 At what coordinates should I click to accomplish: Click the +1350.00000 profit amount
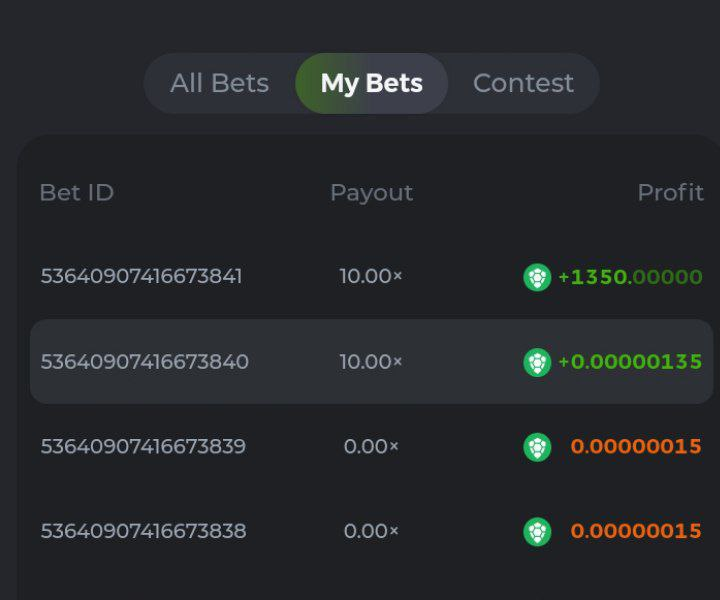pyautogui.click(x=630, y=277)
